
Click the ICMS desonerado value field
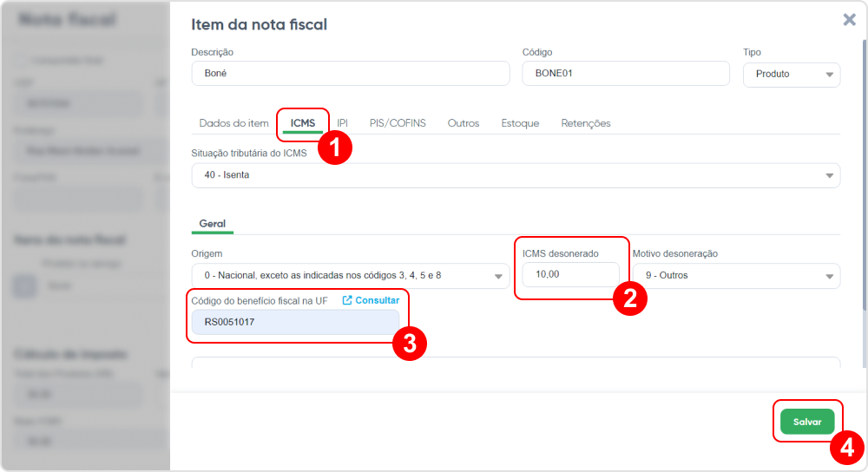pos(571,274)
